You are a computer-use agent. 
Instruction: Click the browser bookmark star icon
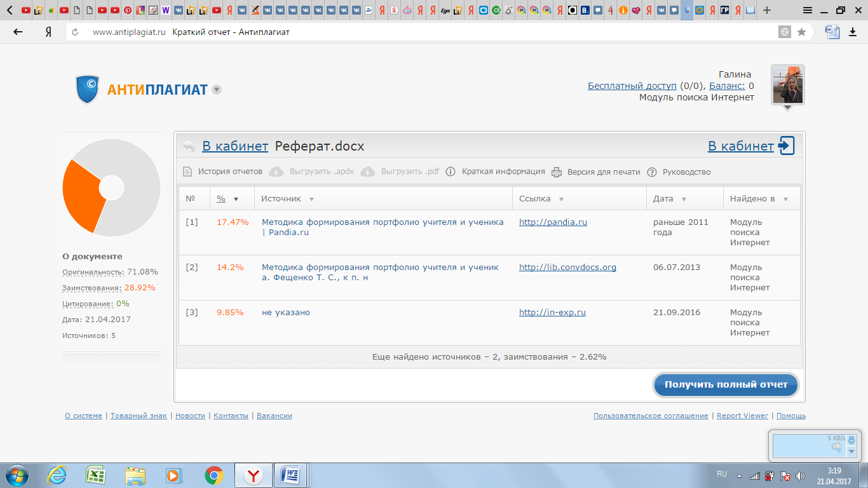pyautogui.click(x=802, y=32)
